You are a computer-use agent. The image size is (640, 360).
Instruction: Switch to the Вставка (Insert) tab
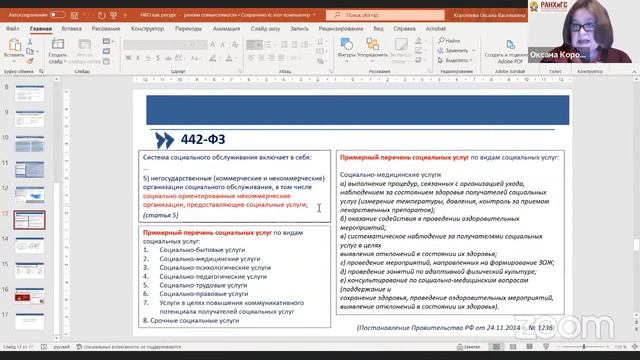tap(71, 29)
